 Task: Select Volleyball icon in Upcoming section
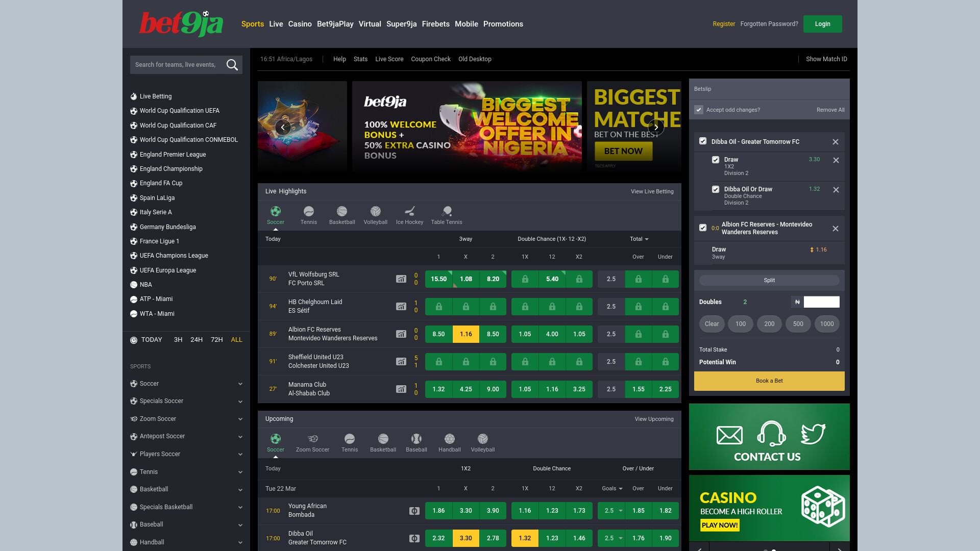pos(483,439)
